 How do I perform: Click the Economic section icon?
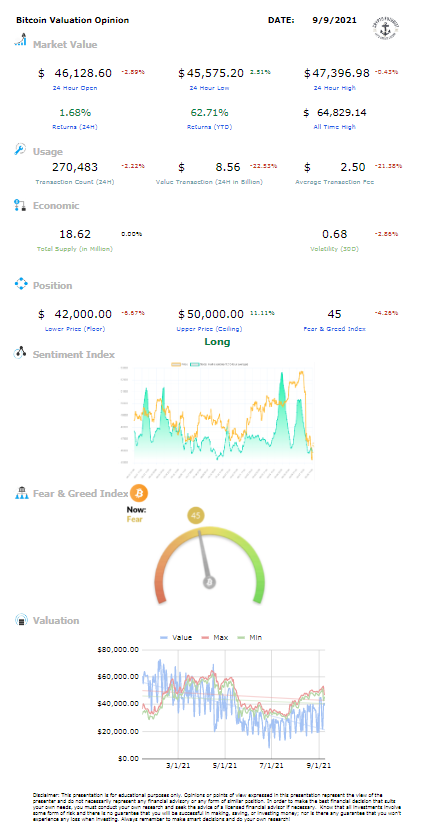click(20, 205)
